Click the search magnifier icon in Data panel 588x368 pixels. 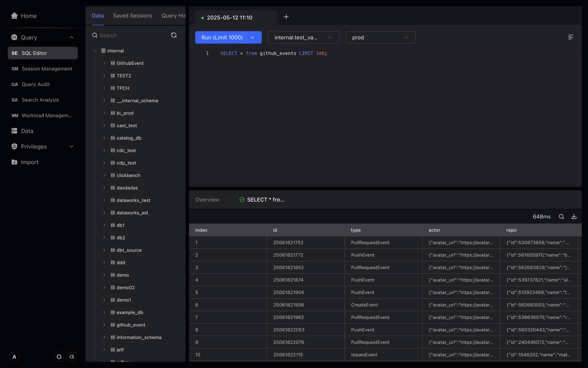tap(95, 35)
